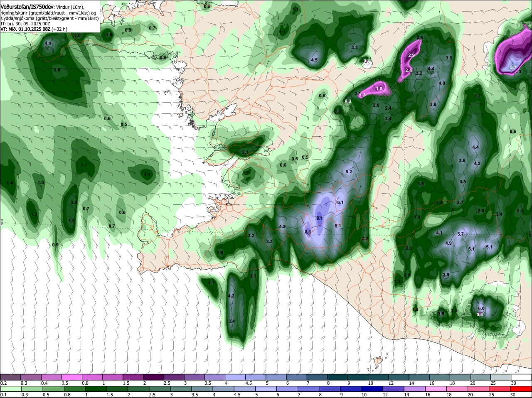532x398 pixels.
Task: Click the 3.3 value label in the north
Action: (x=355, y=48)
